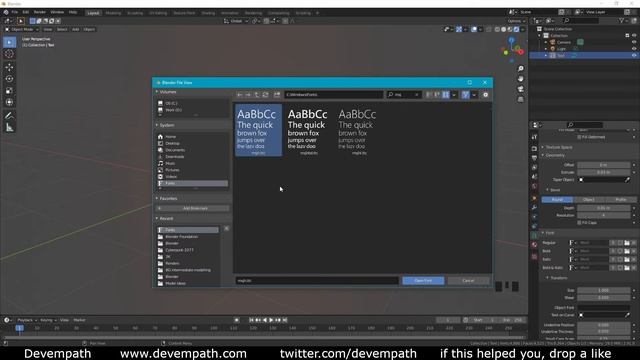The image size is (640, 360).
Task: Go back with file browser back arrow
Action: coord(240,95)
